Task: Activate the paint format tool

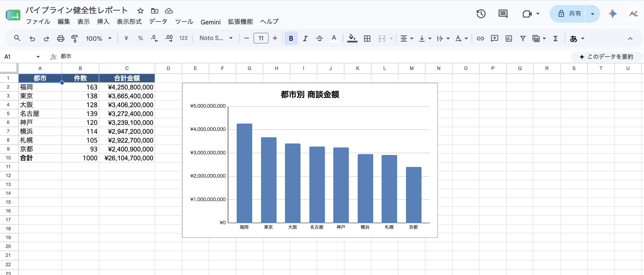Action: click(74, 38)
